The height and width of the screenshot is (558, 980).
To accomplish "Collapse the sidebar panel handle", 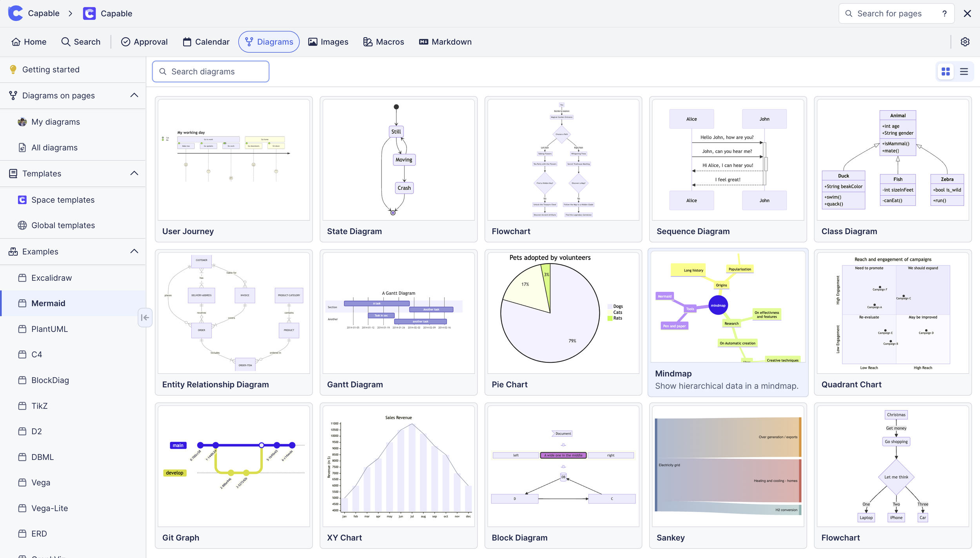I will [x=145, y=317].
